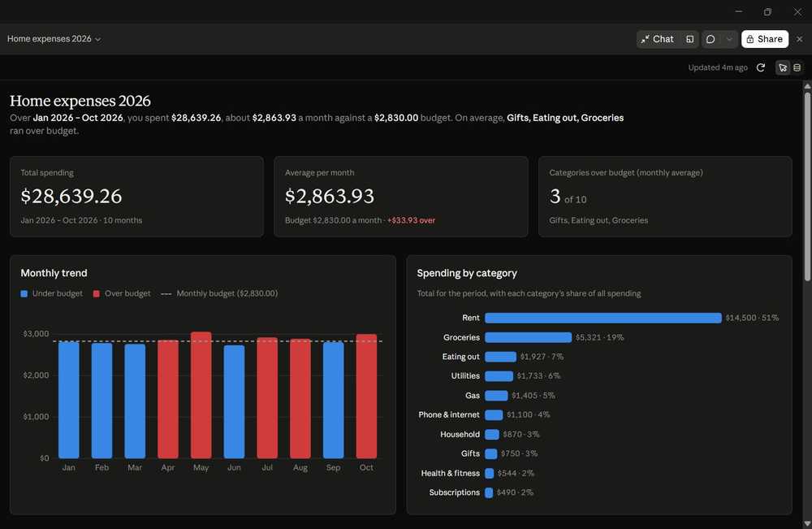Open the Home expenses 2026 title dropdown
The image size is (812, 529).
54,39
